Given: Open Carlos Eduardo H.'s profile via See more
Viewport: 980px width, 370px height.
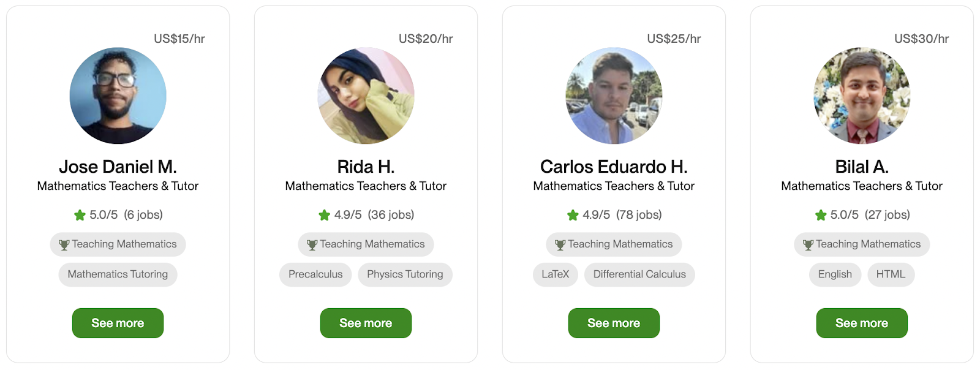Looking at the screenshot, I should point(613,323).
